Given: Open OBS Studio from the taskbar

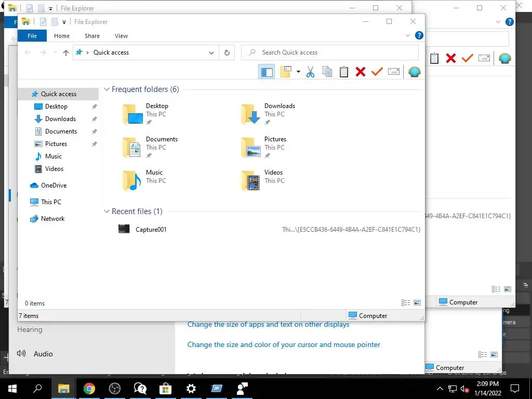Looking at the screenshot, I should coord(115,389).
